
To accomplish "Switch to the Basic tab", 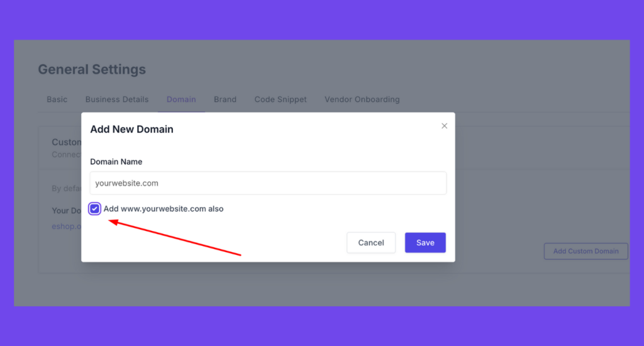I will pos(57,99).
